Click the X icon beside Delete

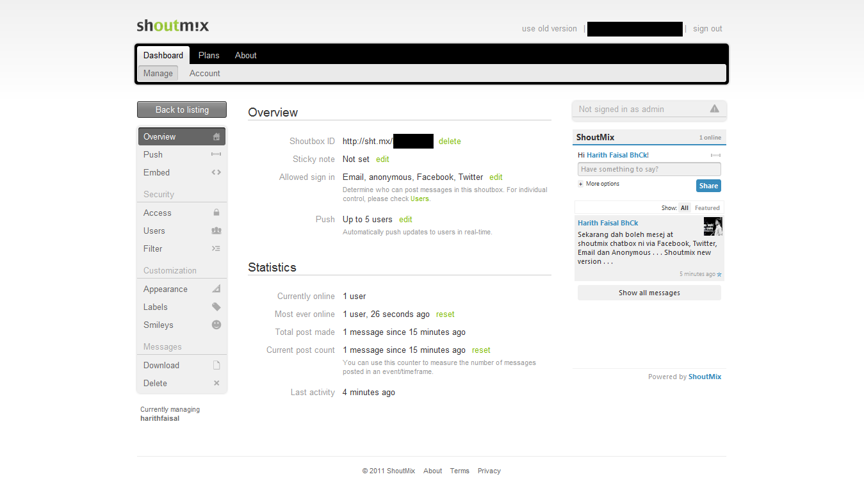pyautogui.click(x=216, y=383)
